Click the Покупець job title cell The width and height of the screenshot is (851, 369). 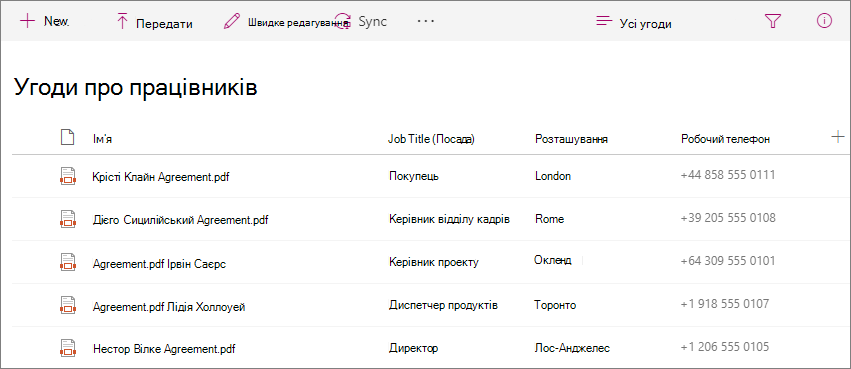(x=414, y=176)
